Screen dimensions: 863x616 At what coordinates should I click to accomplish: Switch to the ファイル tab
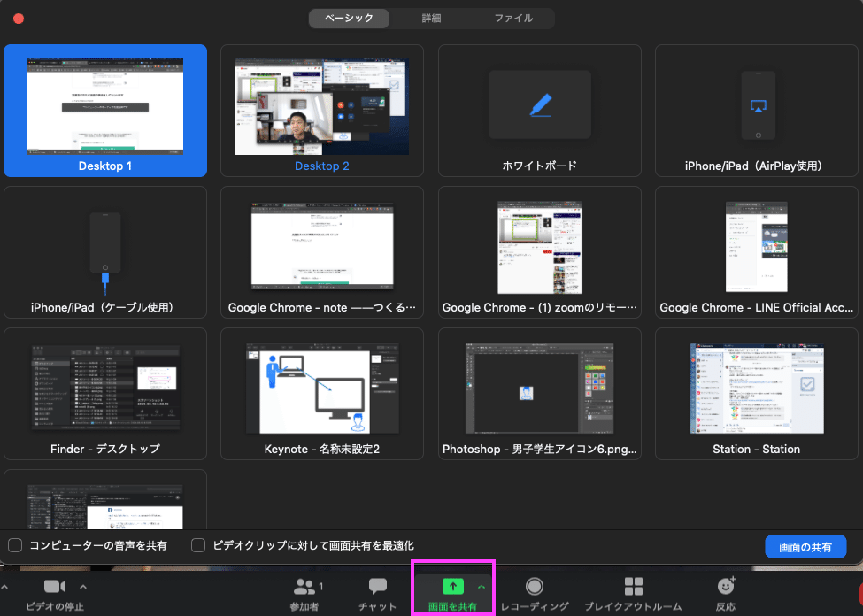514,18
